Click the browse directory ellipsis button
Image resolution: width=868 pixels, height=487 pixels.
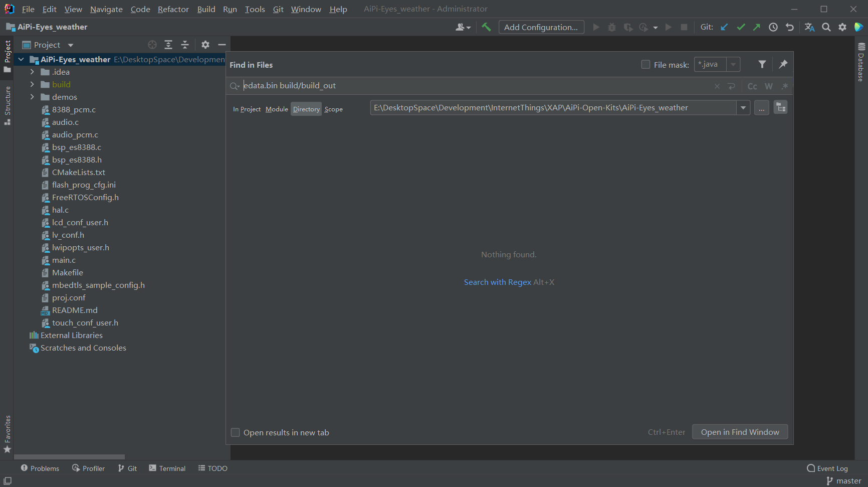click(x=761, y=108)
